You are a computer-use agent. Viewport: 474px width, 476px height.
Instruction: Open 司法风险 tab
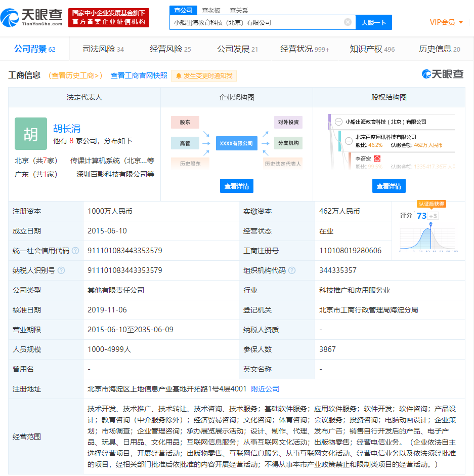tap(103, 49)
